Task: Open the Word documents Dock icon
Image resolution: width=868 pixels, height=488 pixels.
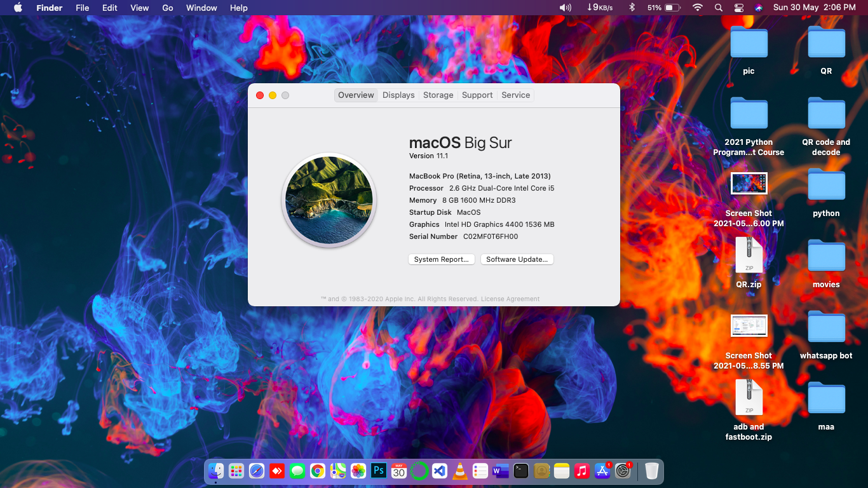Action: coord(501,471)
